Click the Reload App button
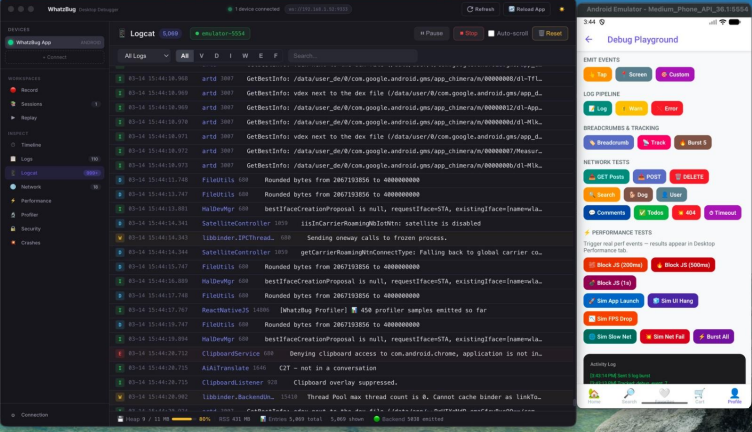This screenshot has width=752, height=432. [526, 9]
